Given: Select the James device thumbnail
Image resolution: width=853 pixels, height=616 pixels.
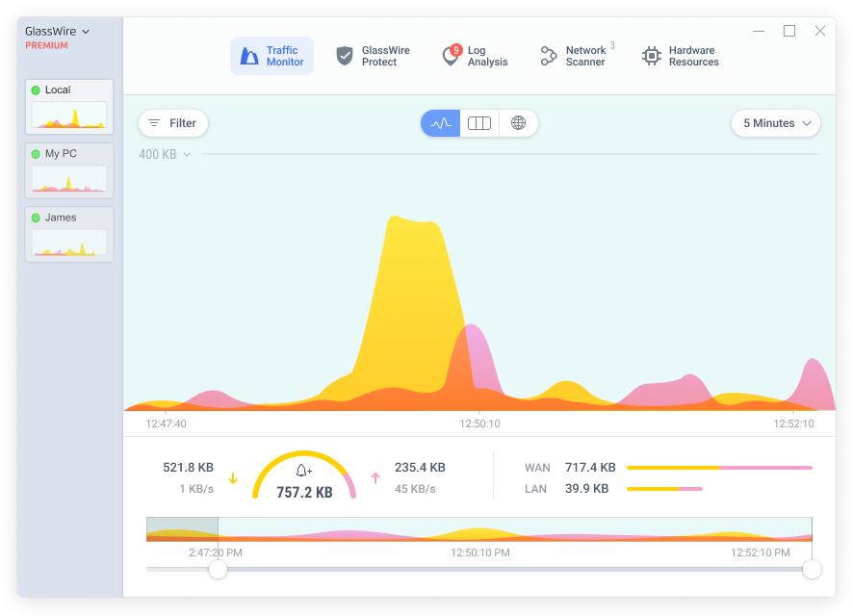Looking at the screenshot, I should 69,234.
